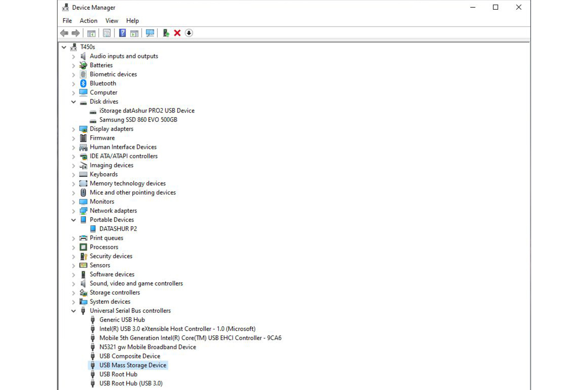Select the Generic USB Hub entry
The width and height of the screenshot is (588, 390).
click(x=122, y=320)
